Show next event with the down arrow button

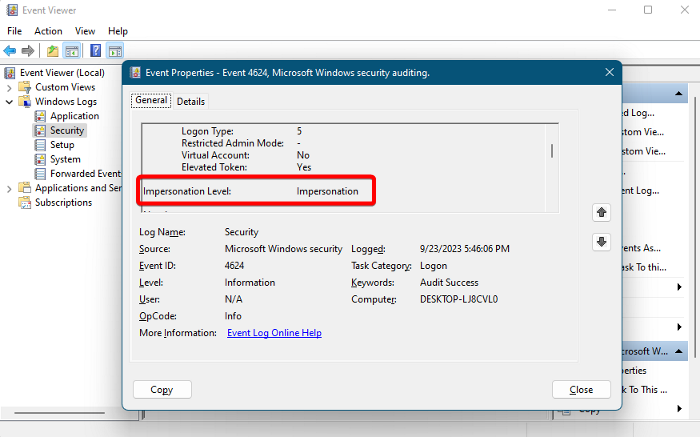601,242
